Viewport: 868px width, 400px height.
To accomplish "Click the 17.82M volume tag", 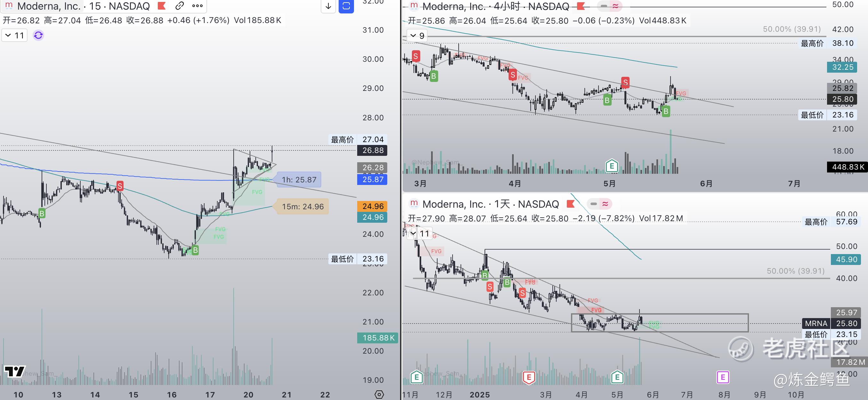I will point(850,362).
